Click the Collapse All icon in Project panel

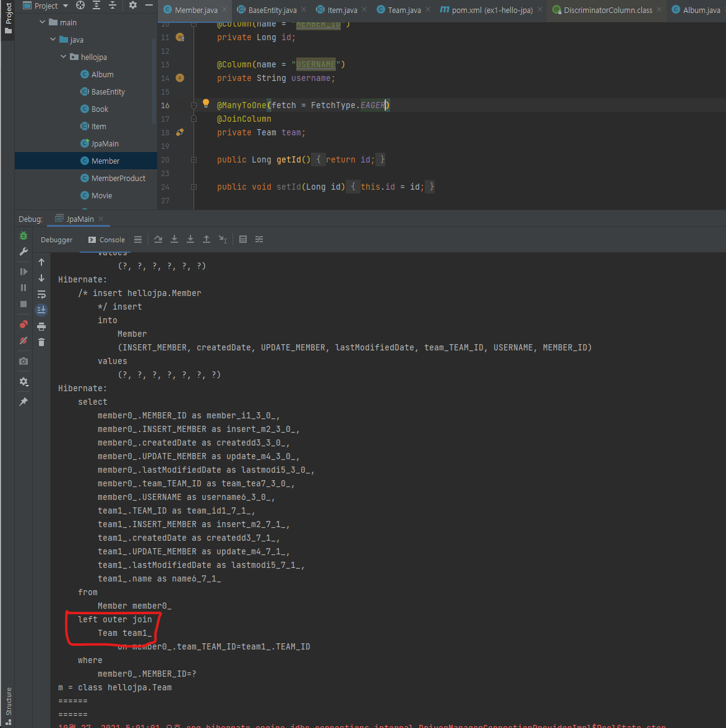click(113, 5)
